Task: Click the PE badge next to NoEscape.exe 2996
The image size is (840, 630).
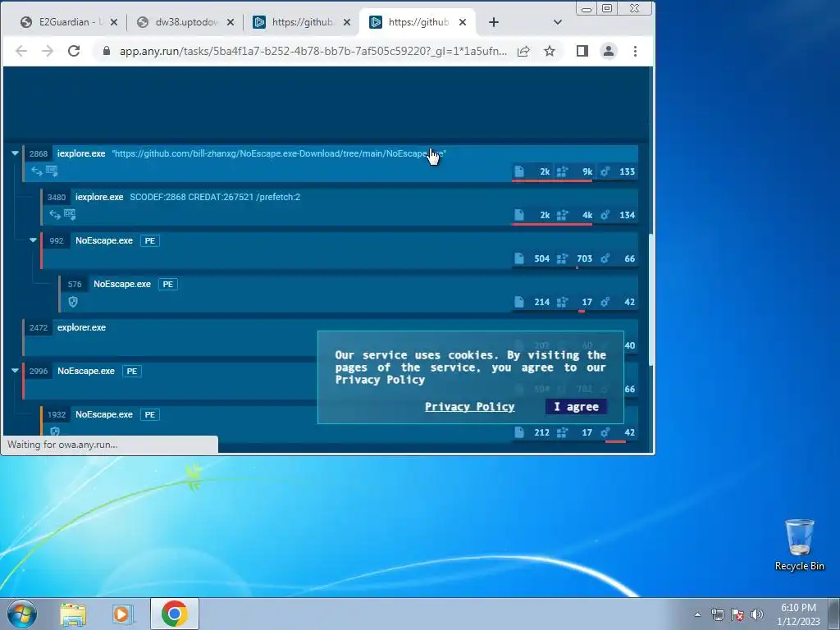Action: click(132, 371)
